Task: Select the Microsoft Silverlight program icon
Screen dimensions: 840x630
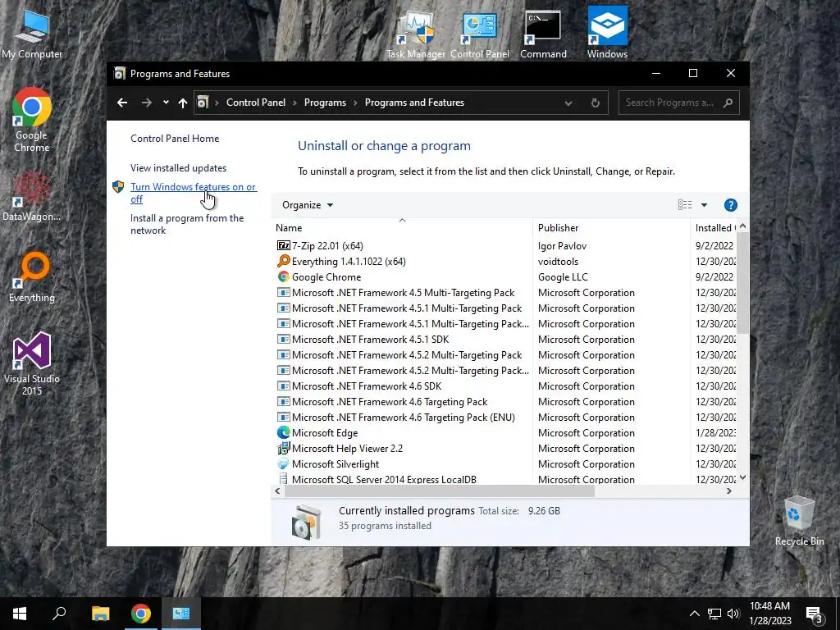Action: pyautogui.click(x=283, y=463)
